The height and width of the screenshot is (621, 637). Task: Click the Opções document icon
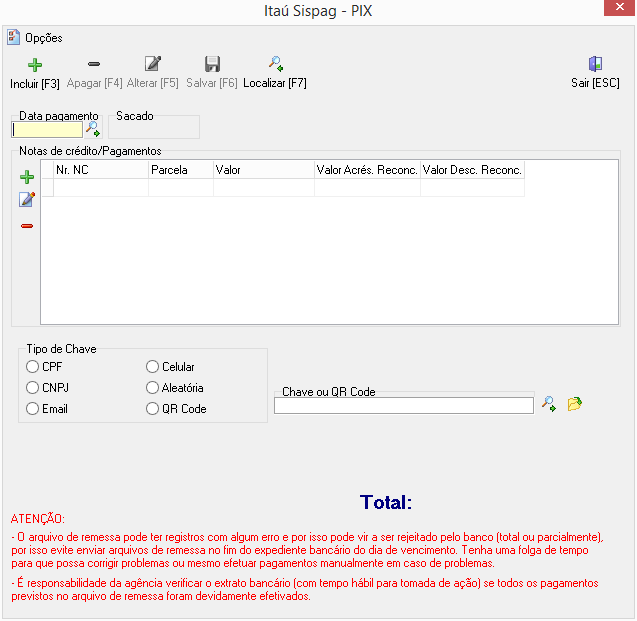(x=13, y=37)
